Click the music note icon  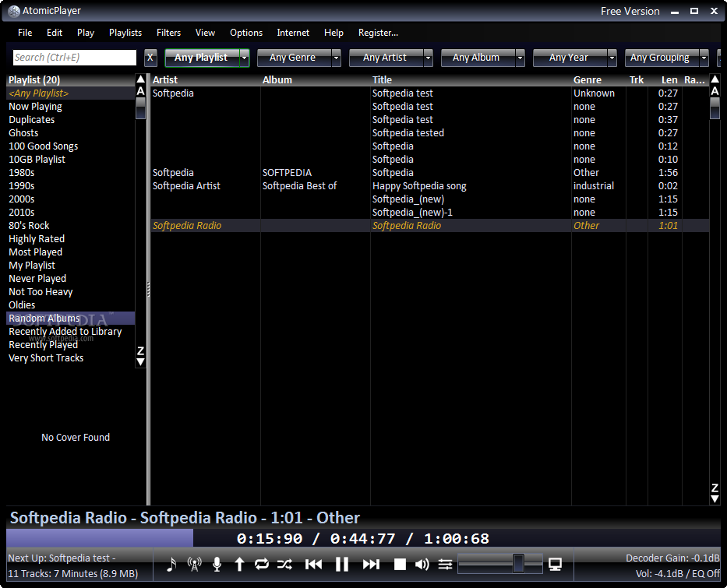[x=171, y=565]
